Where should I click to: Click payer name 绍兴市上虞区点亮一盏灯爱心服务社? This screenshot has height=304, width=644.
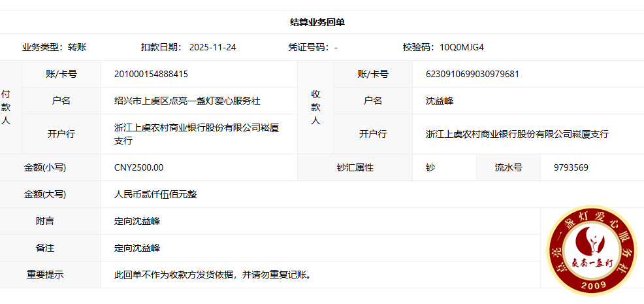(187, 101)
